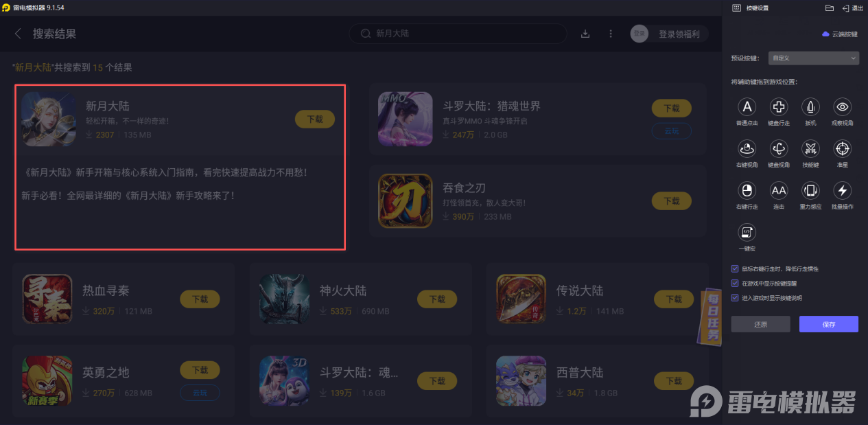Select the 键盘行走 D-pad icon

[x=779, y=106]
